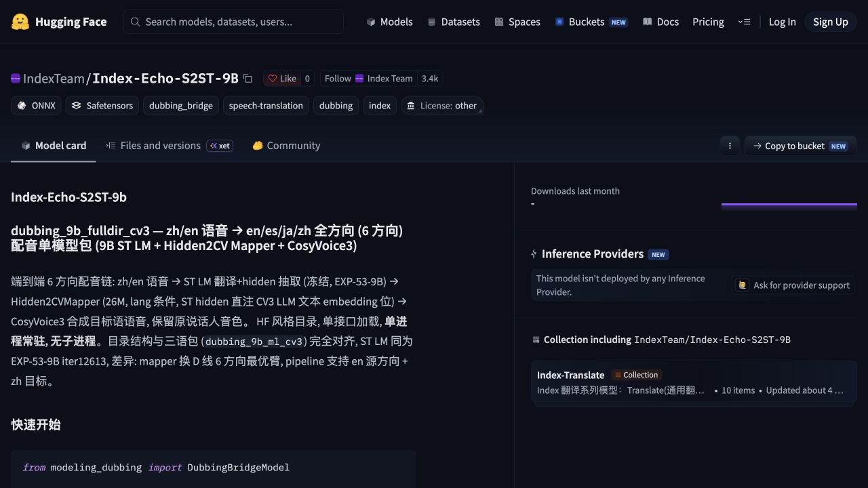This screenshot has width=868, height=488.
Task: Click the lightning icon beside Inference Providers
Action: click(534, 254)
